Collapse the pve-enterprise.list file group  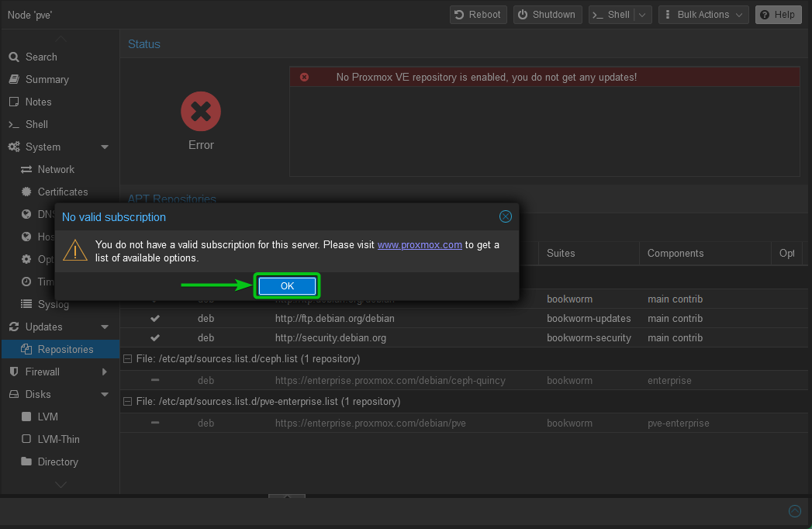coord(127,402)
